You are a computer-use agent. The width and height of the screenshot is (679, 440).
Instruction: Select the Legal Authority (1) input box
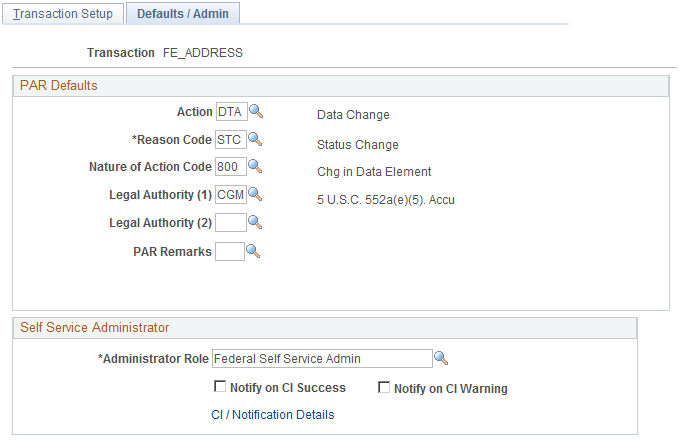(x=229, y=195)
